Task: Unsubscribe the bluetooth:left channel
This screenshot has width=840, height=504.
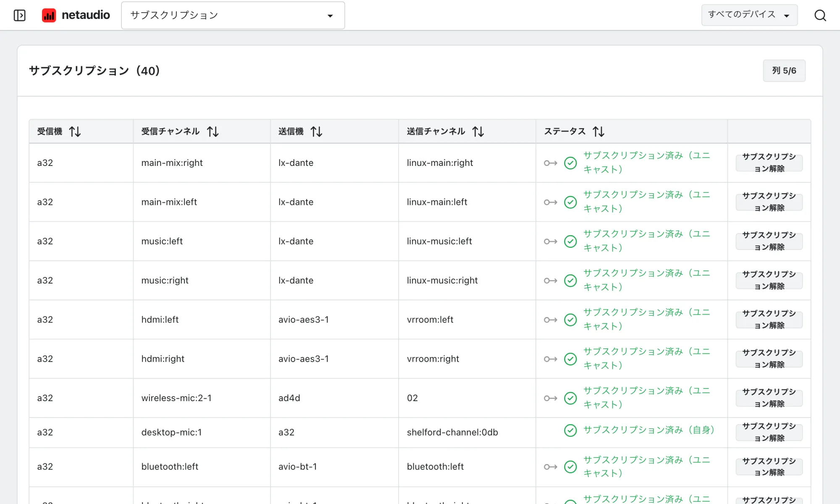Action: pos(769,467)
